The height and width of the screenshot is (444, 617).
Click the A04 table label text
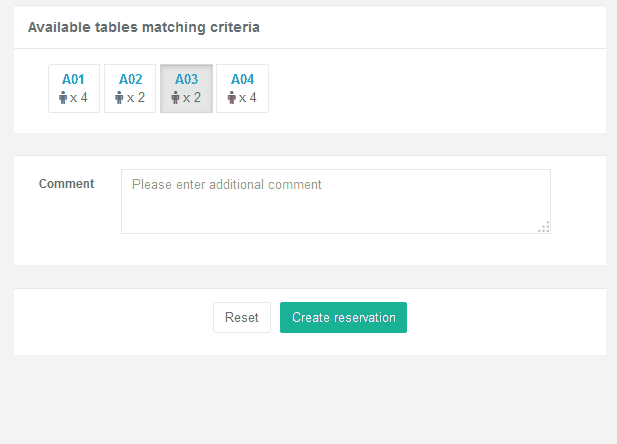tap(242, 79)
